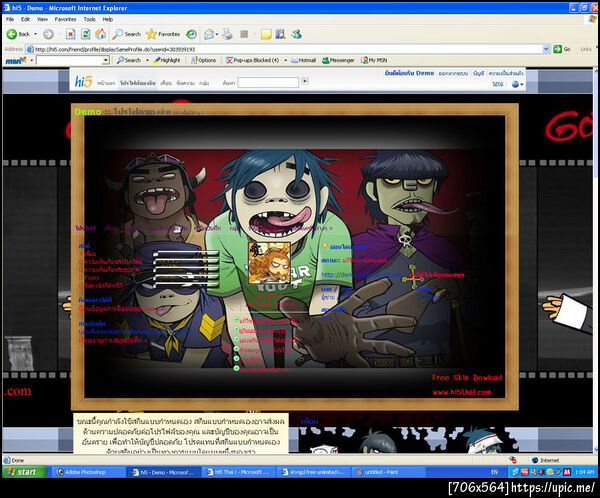Switch to free unlimited taskbar window
Viewport: 600px width, 498px height.
click(313, 472)
